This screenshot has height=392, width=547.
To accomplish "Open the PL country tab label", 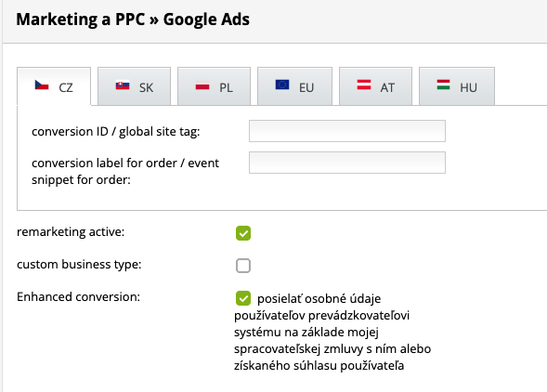I will [x=226, y=87].
